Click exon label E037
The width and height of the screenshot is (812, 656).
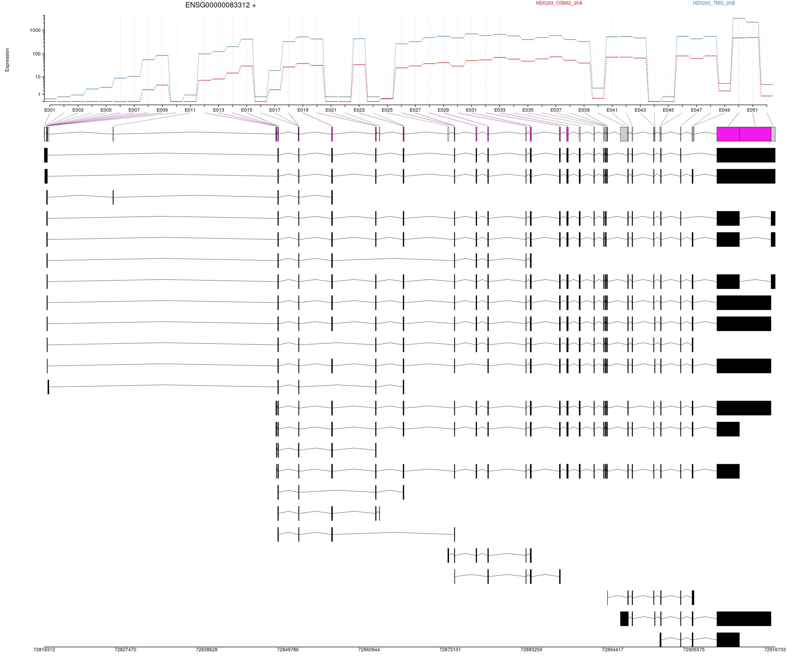556,110
